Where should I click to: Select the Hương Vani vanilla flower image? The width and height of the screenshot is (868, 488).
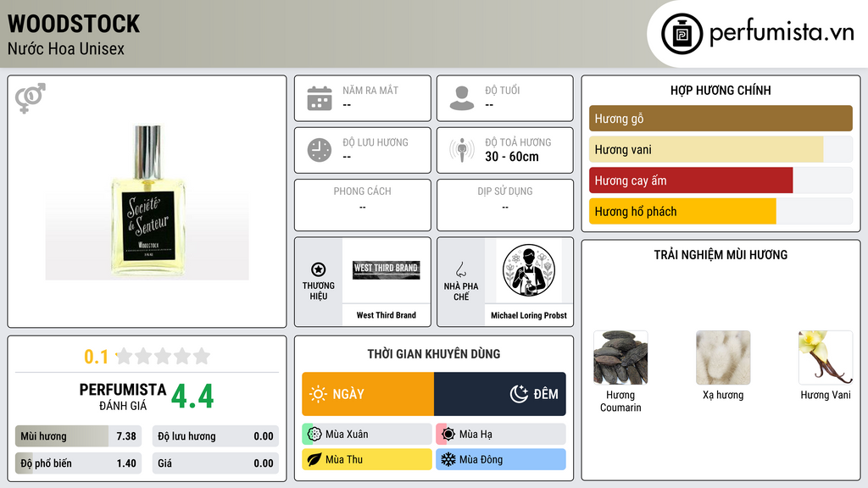826,358
